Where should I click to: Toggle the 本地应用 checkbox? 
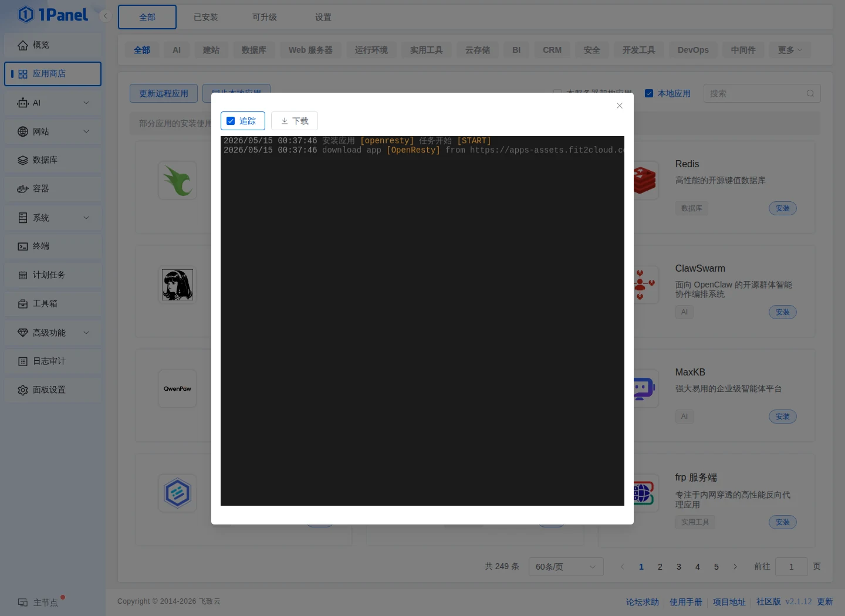point(649,93)
